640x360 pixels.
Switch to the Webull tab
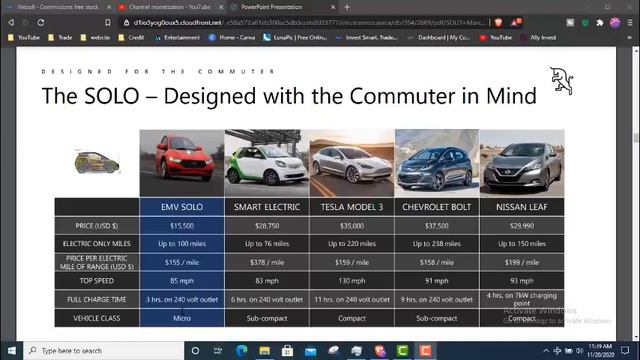coord(58,7)
